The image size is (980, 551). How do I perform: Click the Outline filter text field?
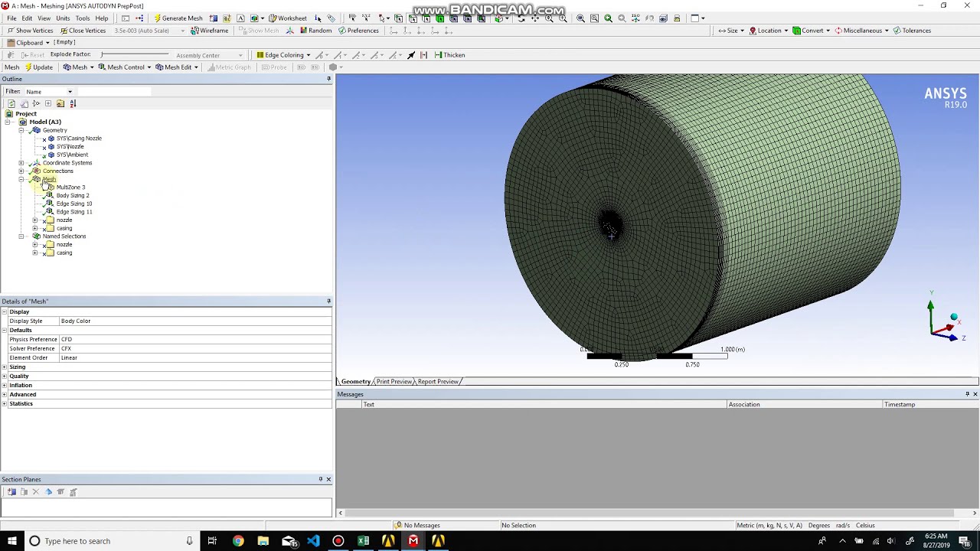coord(115,92)
